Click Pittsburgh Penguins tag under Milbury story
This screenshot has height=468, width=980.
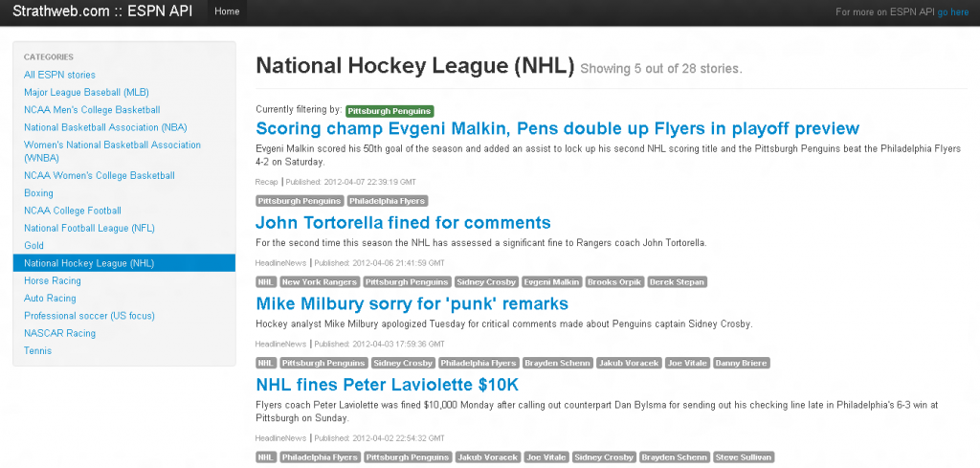[323, 363]
